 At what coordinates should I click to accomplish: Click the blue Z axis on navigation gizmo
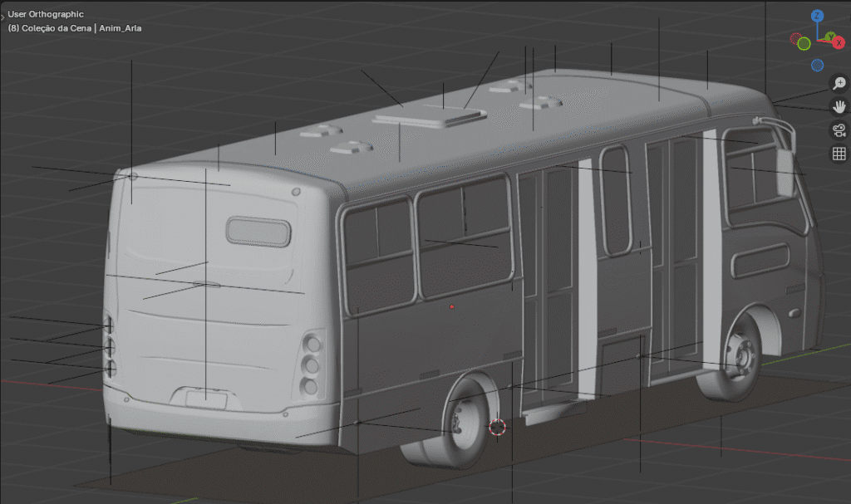click(817, 16)
